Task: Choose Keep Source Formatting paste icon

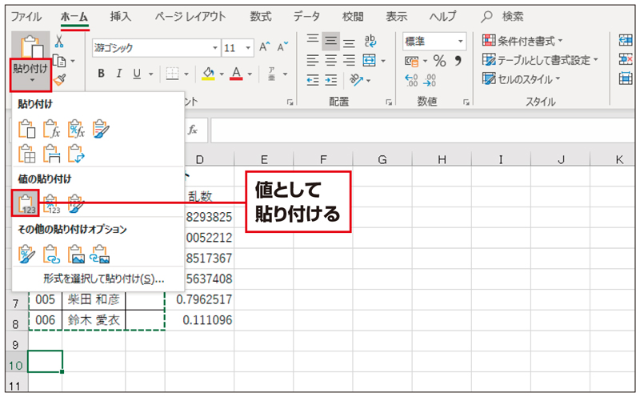Action: click(x=101, y=129)
